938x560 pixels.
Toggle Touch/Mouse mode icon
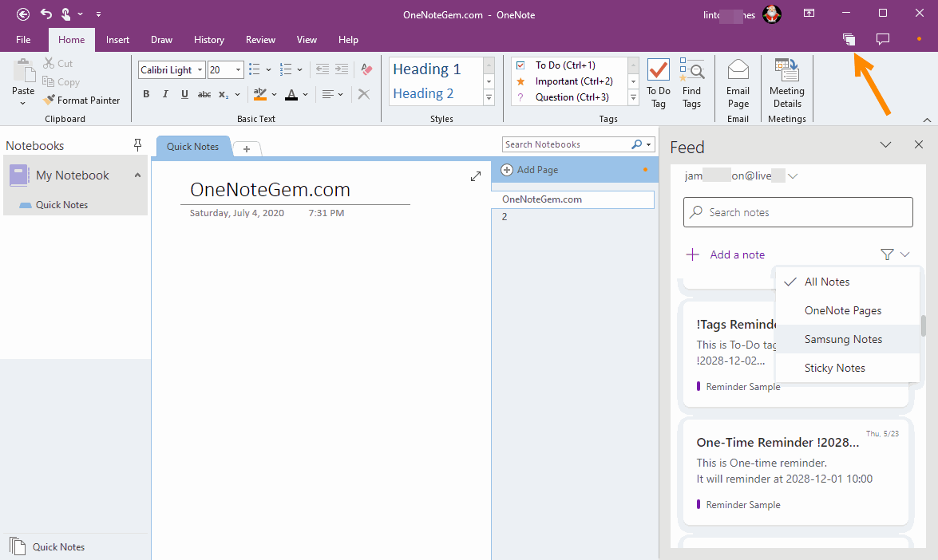(65, 14)
